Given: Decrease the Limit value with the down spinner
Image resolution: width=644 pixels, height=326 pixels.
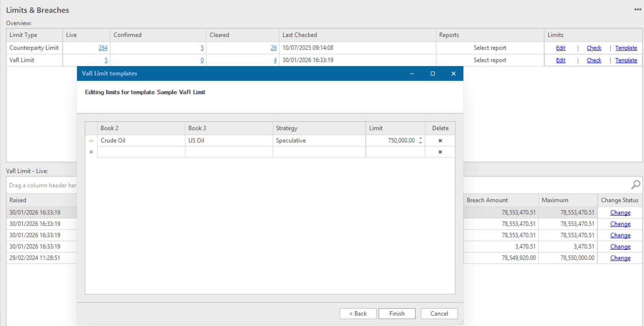Looking at the screenshot, I should (421, 143).
